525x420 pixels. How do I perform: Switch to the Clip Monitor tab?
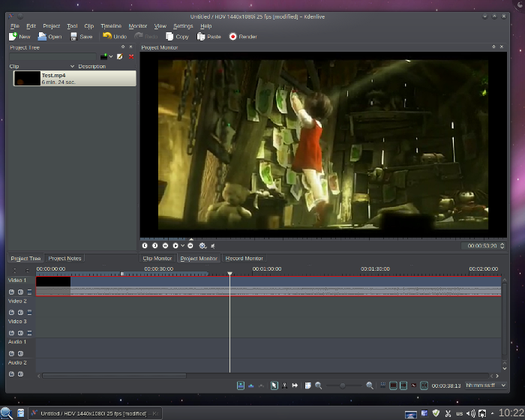coord(157,258)
